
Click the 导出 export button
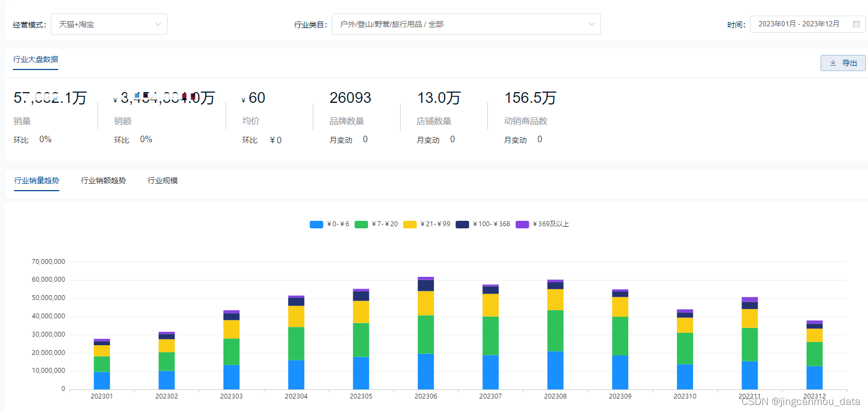click(x=843, y=63)
